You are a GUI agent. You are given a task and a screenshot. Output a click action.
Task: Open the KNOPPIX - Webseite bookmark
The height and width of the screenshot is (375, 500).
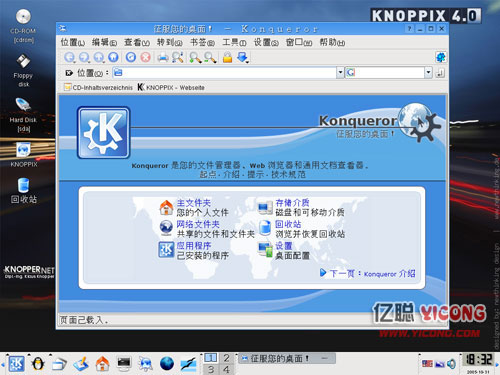click(x=171, y=88)
